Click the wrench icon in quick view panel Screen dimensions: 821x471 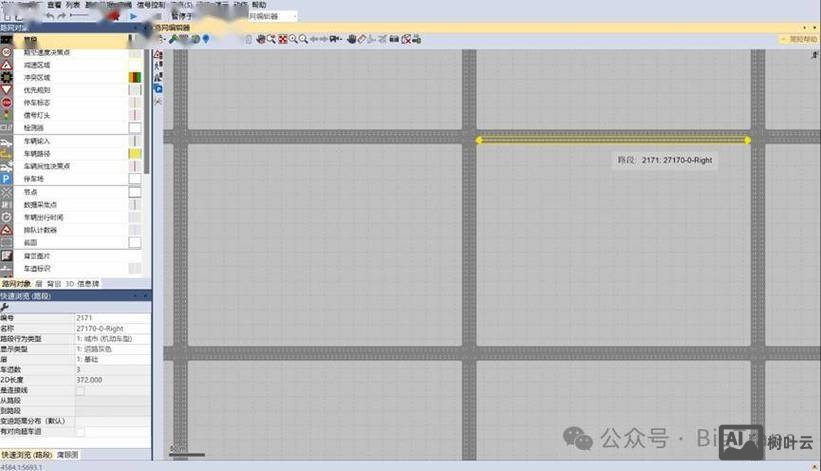pos(5,307)
